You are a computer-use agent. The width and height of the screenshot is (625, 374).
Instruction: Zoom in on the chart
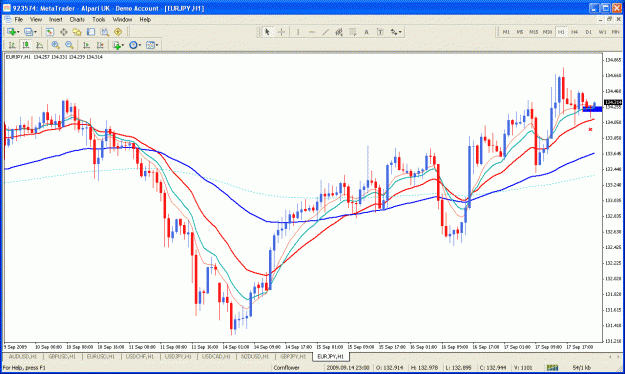[55, 45]
